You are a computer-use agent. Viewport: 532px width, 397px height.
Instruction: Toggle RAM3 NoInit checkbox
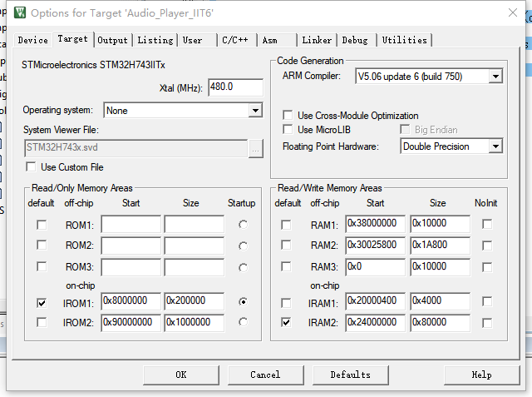pos(487,267)
